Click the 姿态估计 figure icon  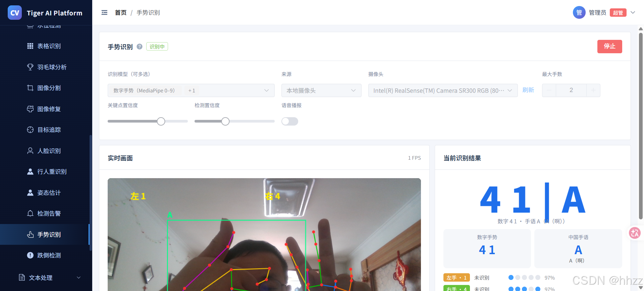[x=30, y=193]
